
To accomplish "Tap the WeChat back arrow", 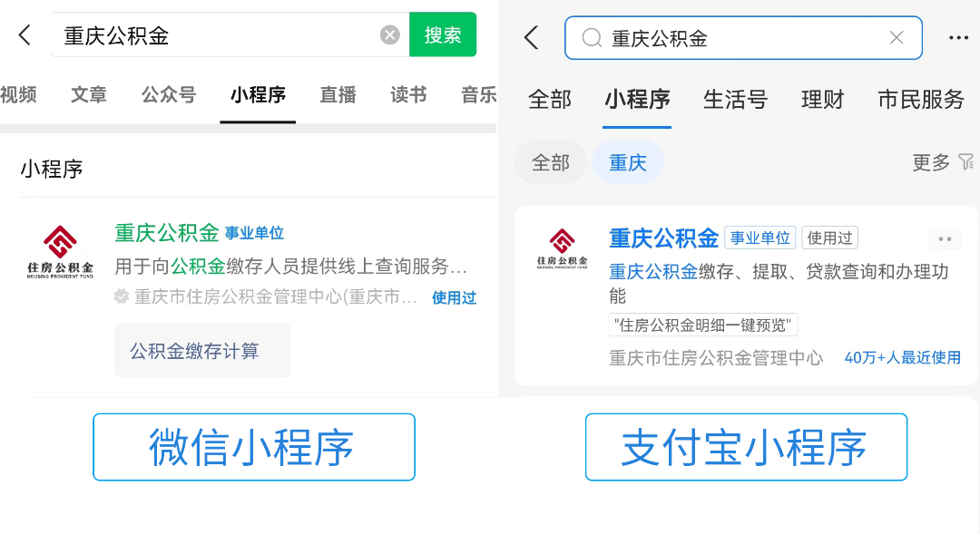I will [x=24, y=35].
